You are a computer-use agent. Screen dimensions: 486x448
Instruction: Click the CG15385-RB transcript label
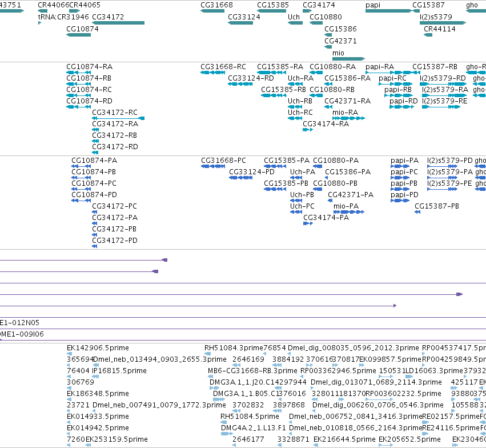coord(283,90)
